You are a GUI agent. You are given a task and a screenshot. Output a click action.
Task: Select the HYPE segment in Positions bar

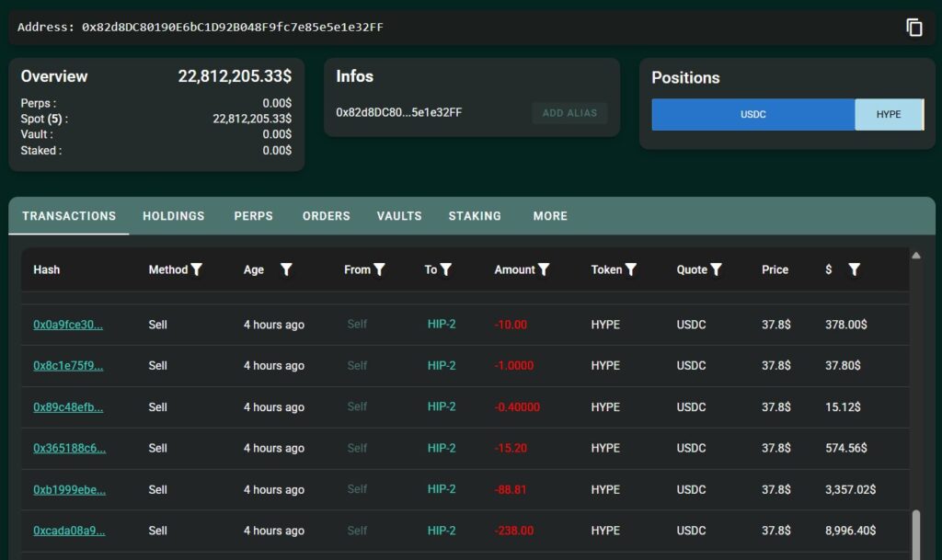point(889,114)
